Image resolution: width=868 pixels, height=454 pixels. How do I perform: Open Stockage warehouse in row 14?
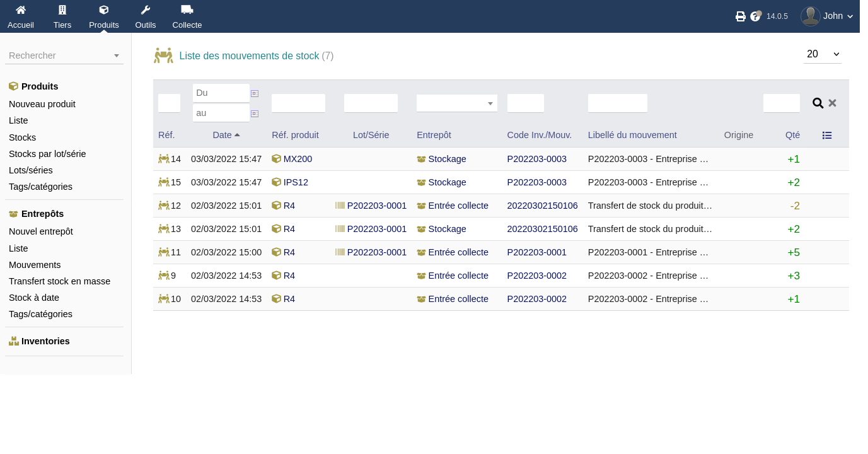pos(447,159)
